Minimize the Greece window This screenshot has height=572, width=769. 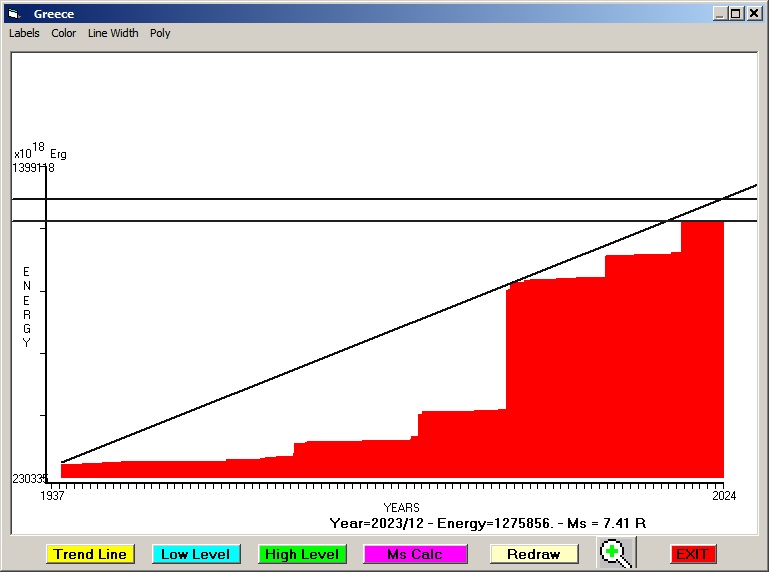(720, 14)
